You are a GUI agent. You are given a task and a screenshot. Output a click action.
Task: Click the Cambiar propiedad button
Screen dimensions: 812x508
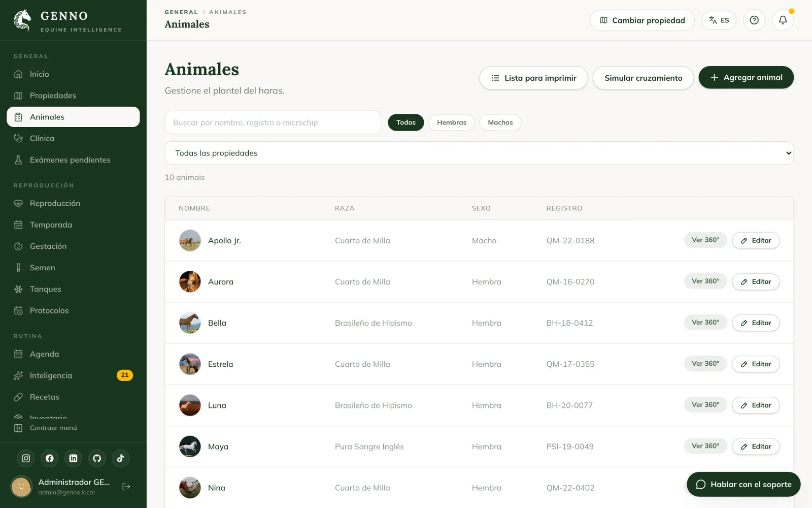pyautogui.click(x=642, y=20)
